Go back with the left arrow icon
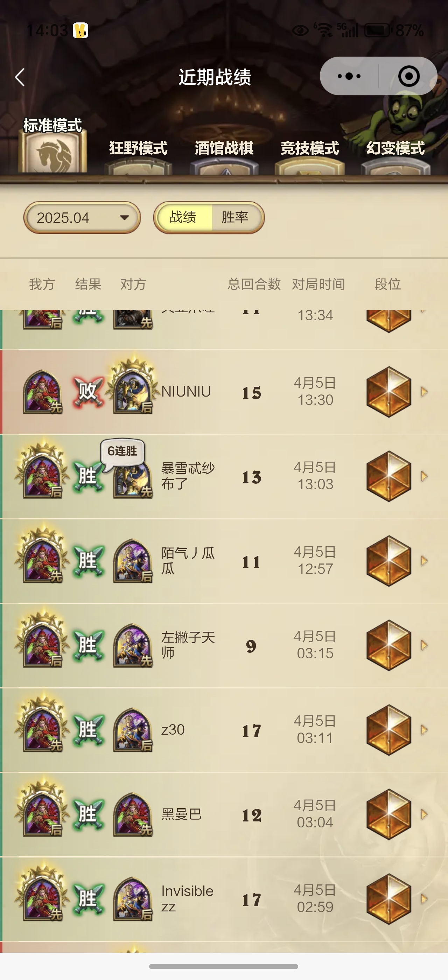Image resolution: width=448 pixels, height=980 pixels. [20, 77]
